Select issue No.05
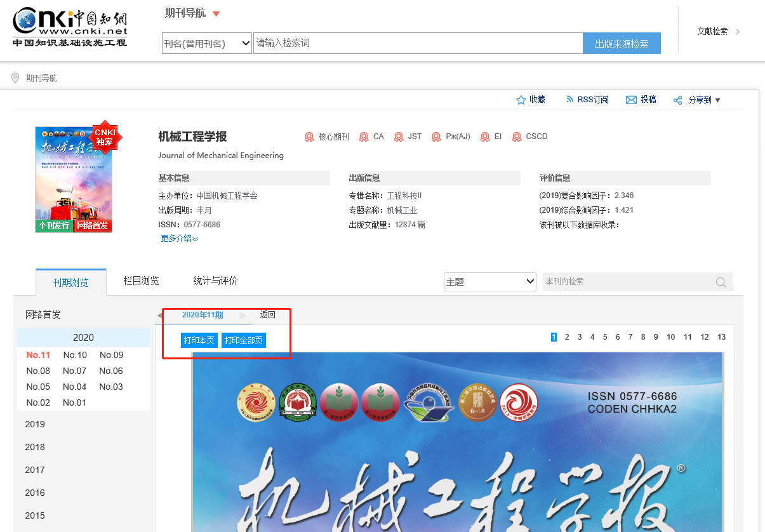This screenshot has width=765, height=532. point(38,387)
